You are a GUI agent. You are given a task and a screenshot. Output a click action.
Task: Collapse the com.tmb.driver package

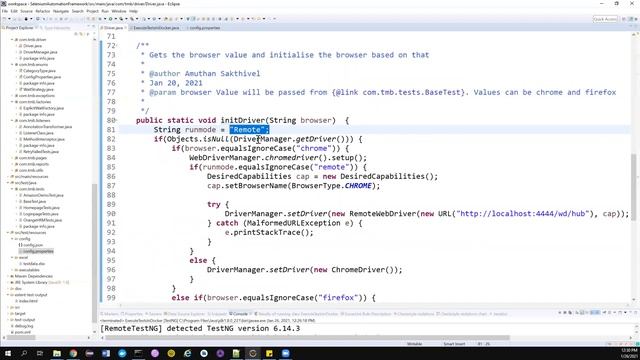click(12, 40)
